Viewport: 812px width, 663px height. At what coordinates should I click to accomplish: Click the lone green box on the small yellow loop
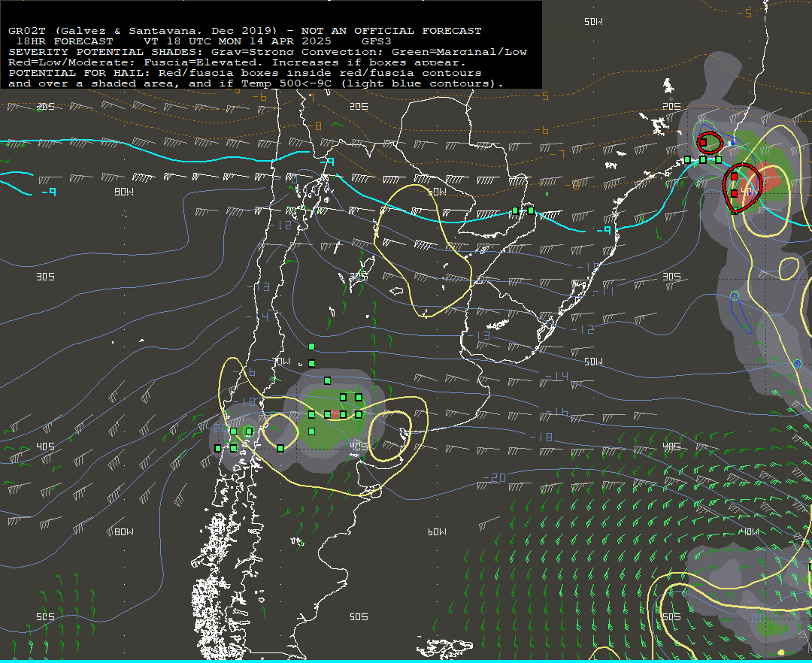point(280,448)
